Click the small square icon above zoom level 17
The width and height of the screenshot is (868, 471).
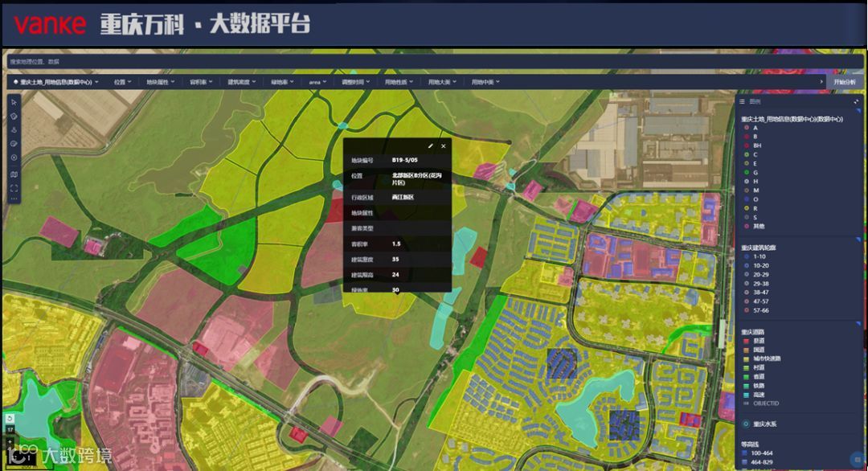click(10, 419)
